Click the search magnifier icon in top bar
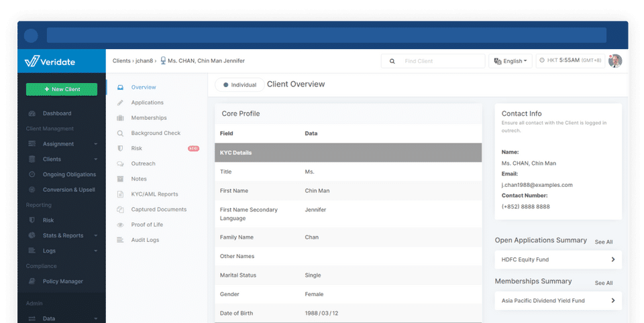 tap(392, 61)
